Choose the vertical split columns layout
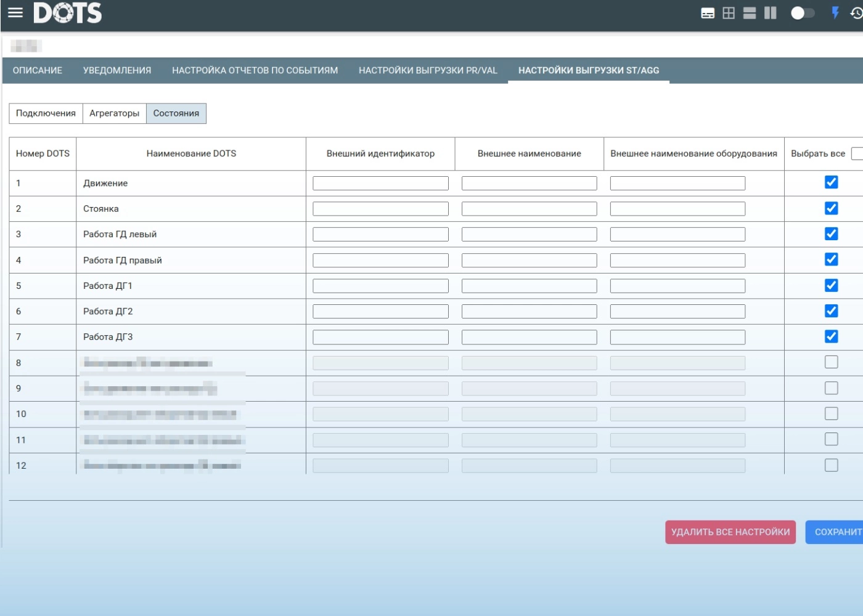This screenshot has width=863, height=616. 771,14
